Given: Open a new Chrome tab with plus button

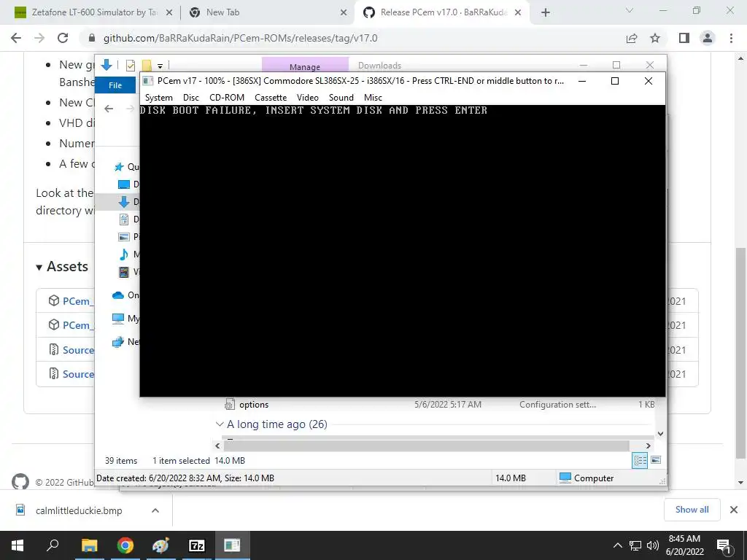Looking at the screenshot, I should (x=546, y=13).
